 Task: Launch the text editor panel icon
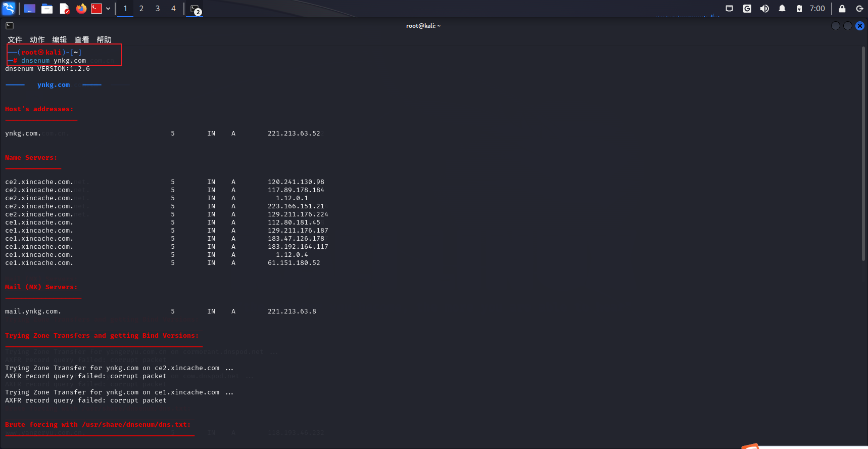coord(64,9)
